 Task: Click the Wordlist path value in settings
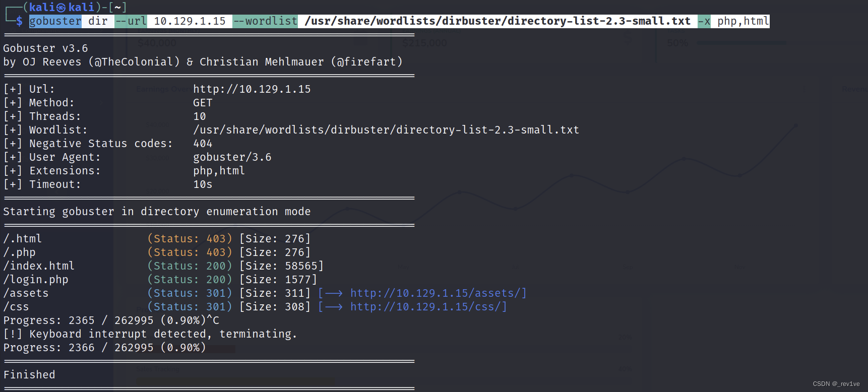[386, 130]
